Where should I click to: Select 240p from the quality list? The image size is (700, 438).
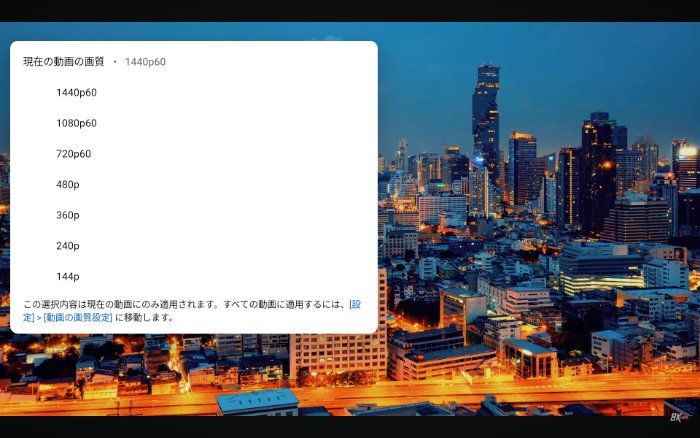68,246
